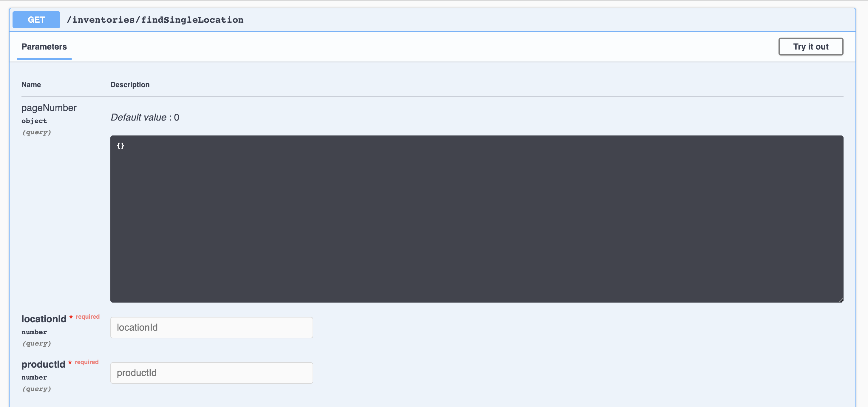Click the Try it out button

(810, 47)
